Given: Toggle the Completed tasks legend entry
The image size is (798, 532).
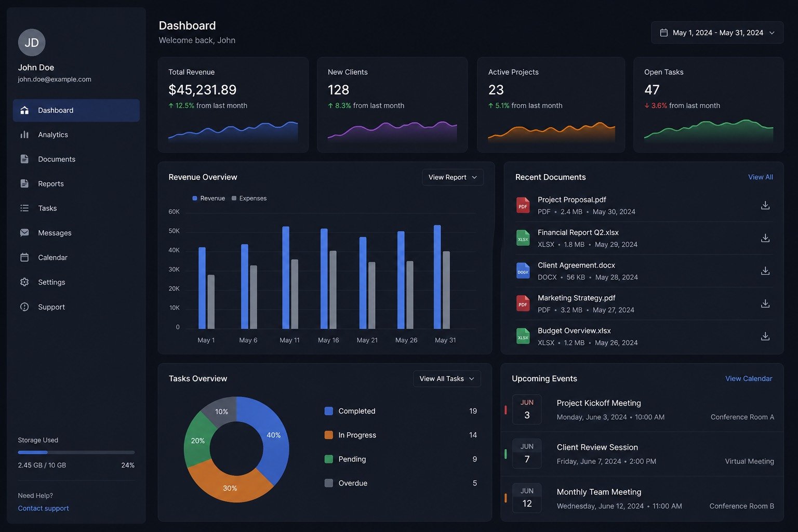Looking at the screenshot, I should (x=350, y=411).
